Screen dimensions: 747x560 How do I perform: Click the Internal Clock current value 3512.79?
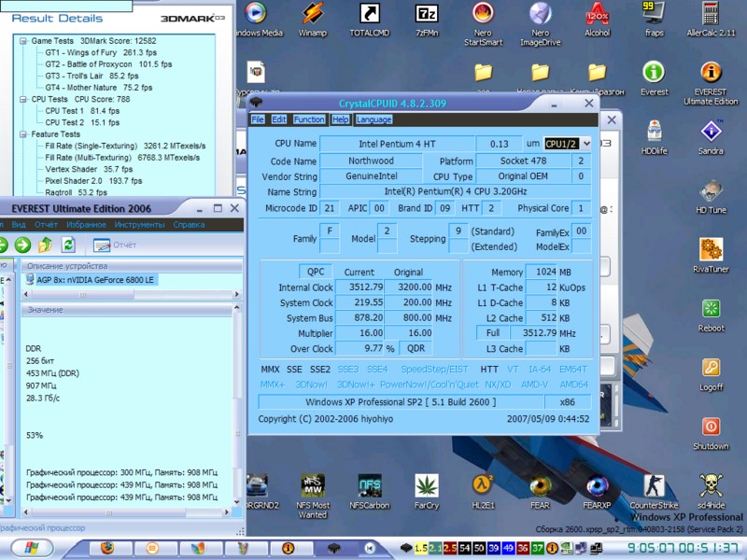[359, 287]
